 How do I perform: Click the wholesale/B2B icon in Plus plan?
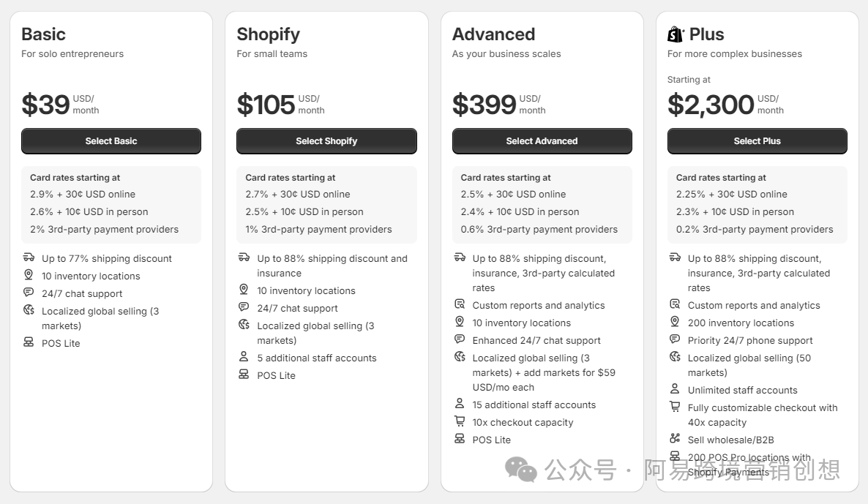tap(675, 439)
